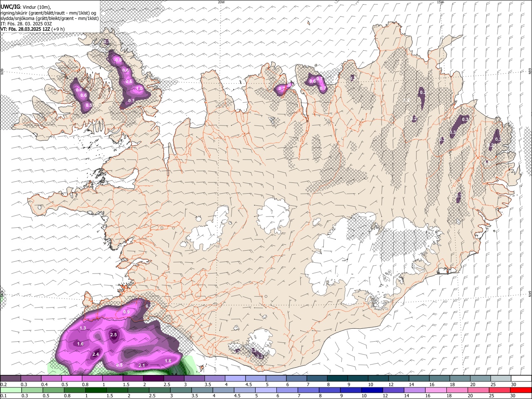Select the bright red swatch after 30, bottom legend

coord(520,390)
